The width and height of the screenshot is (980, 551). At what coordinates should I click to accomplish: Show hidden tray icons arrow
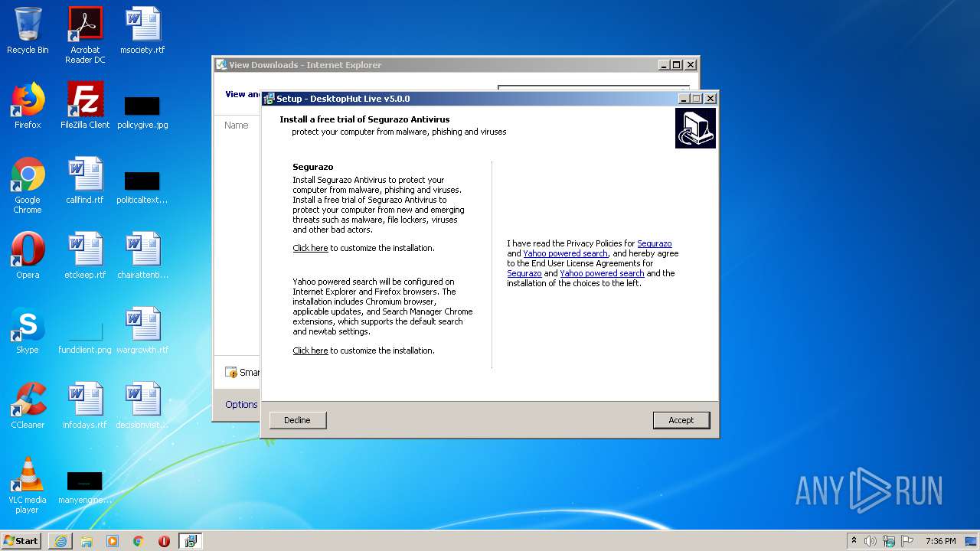[854, 541]
